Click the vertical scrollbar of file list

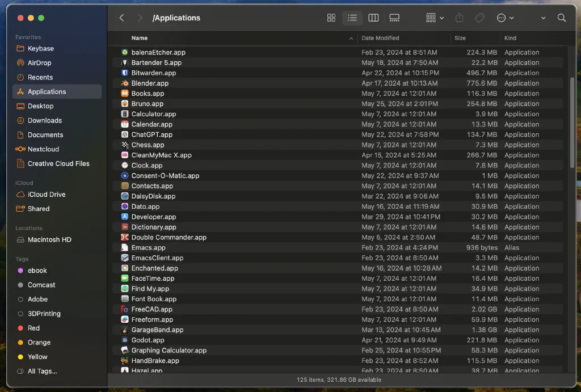(572, 123)
